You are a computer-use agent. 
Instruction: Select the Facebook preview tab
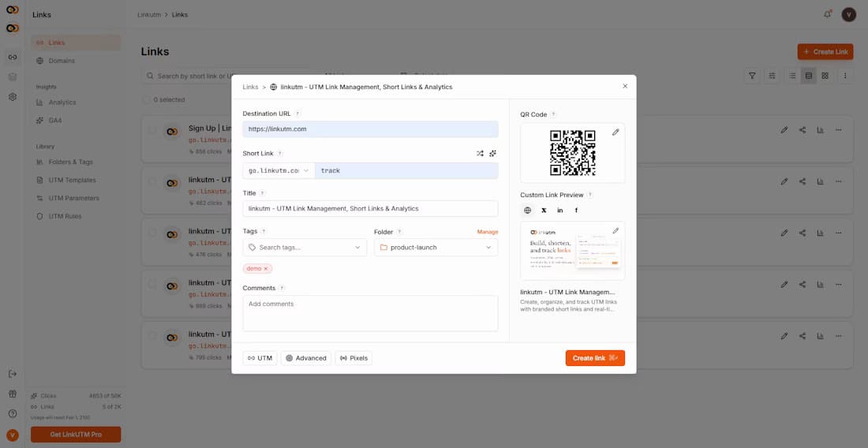(576, 210)
